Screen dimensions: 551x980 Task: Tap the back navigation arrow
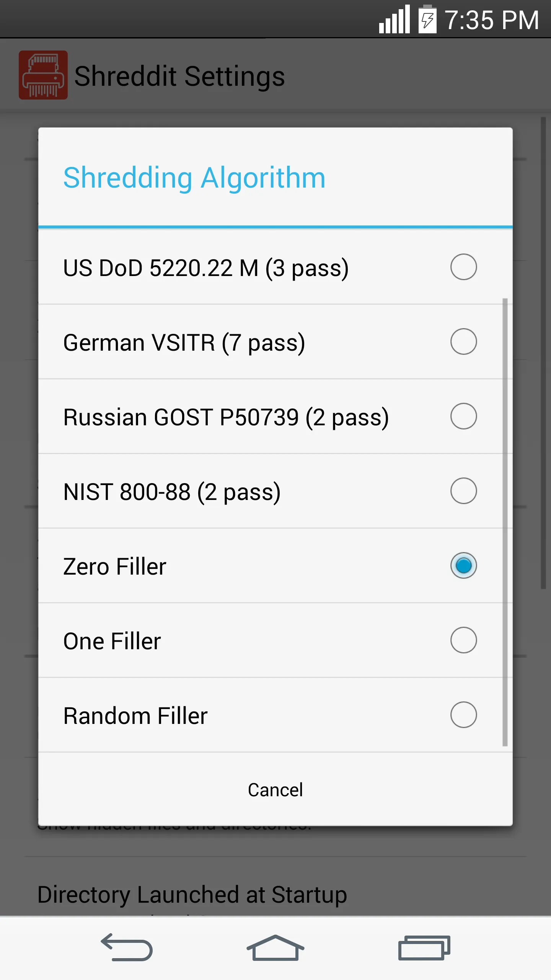(x=126, y=948)
